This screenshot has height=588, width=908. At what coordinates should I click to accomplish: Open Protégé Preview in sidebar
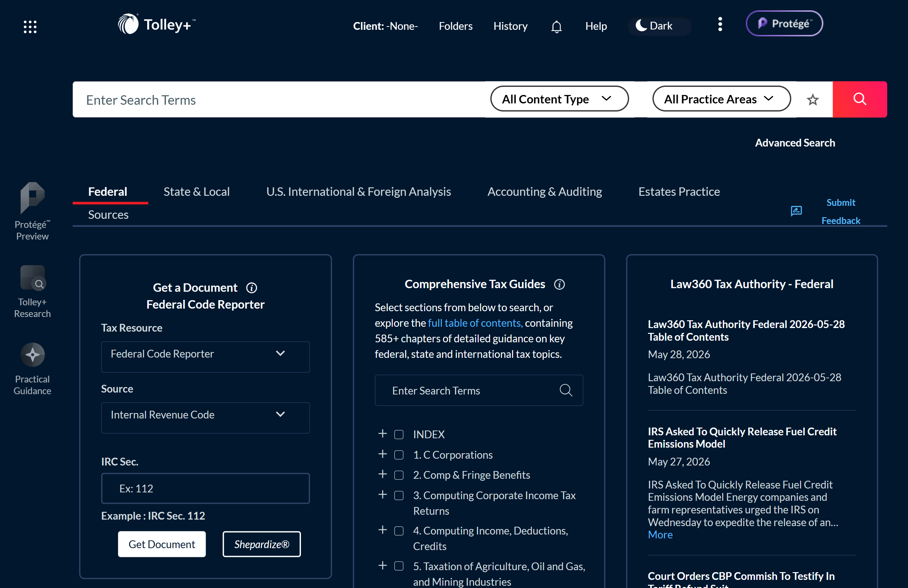[32, 212]
